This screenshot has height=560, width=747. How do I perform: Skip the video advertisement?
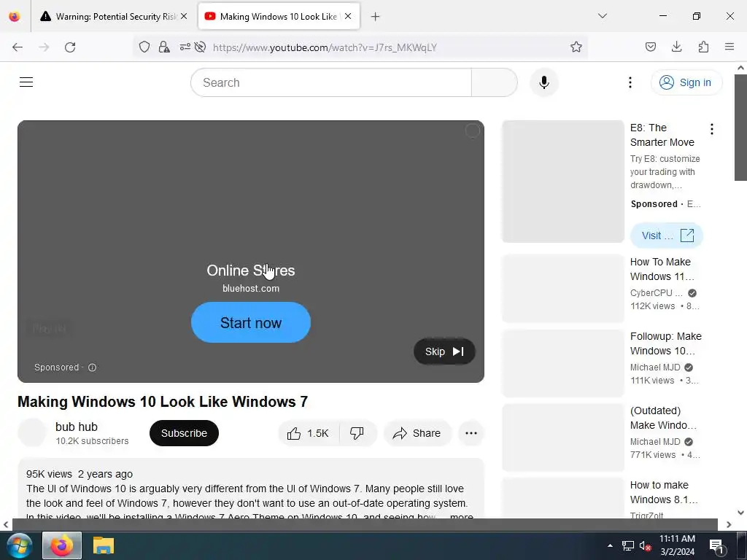tap(444, 351)
